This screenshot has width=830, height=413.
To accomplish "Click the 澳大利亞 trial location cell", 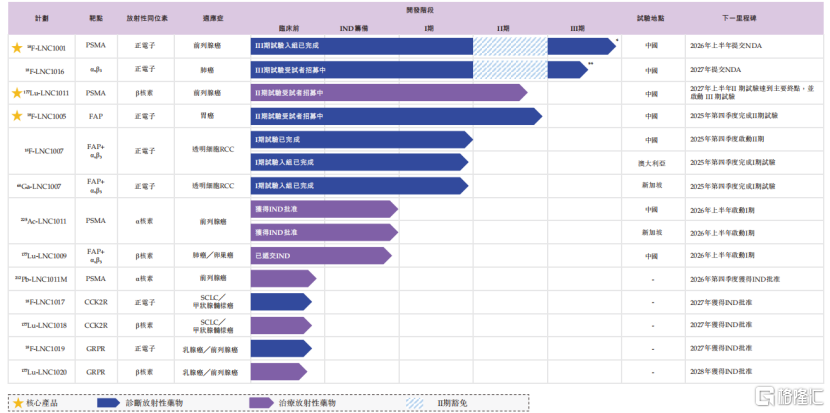I will click(651, 163).
